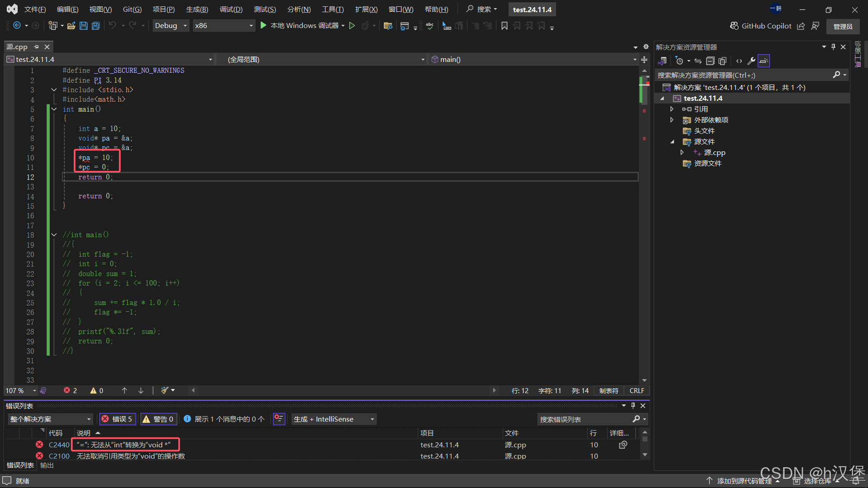Open the GitHub Copilot button
This screenshot has width=868, height=488.
pyautogui.click(x=761, y=26)
